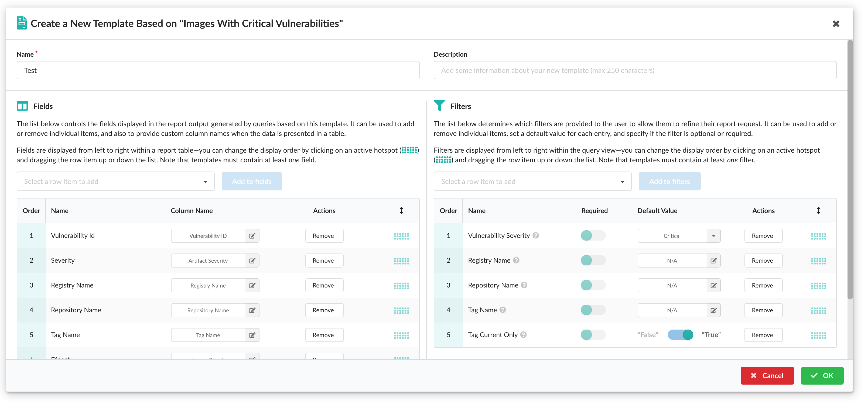The width and height of the screenshot is (868, 404).
Task: Click into the Description text field
Action: (634, 70)
